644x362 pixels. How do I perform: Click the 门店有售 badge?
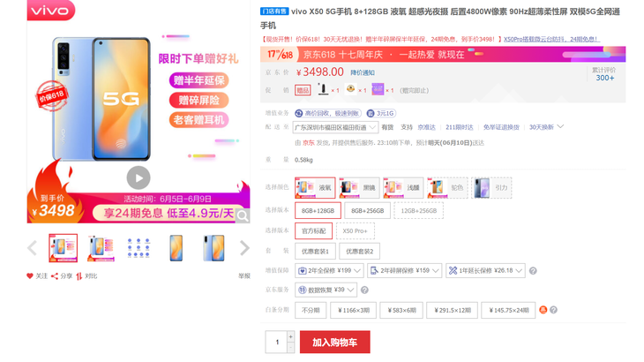click(x=274, y=11)
